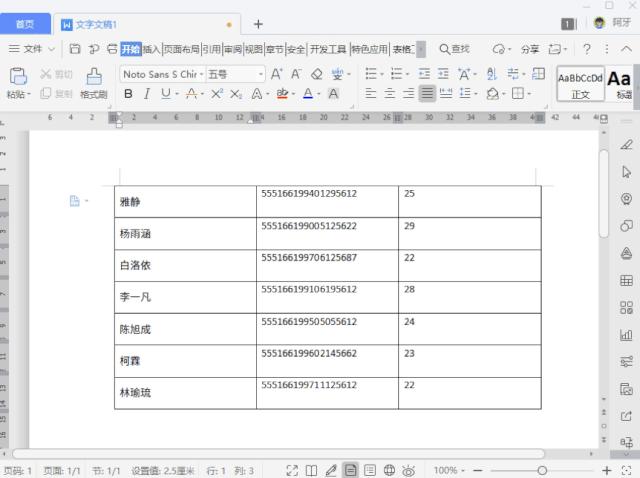Click the zoom in plus button
The height and width of the screenshot is (478, 640).
point(607,471)
